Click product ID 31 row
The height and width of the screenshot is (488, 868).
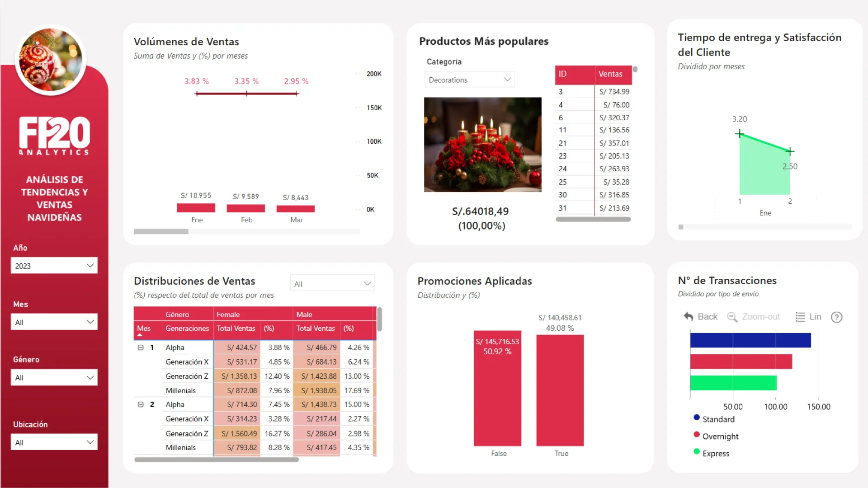tap(593, 208)
